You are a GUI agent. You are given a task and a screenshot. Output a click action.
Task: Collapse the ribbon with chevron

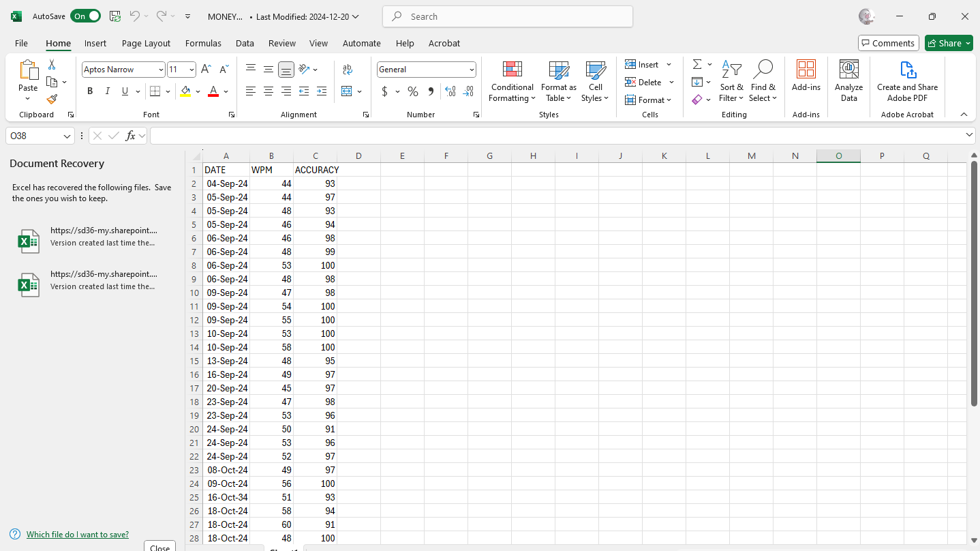(x=964, y=115)
